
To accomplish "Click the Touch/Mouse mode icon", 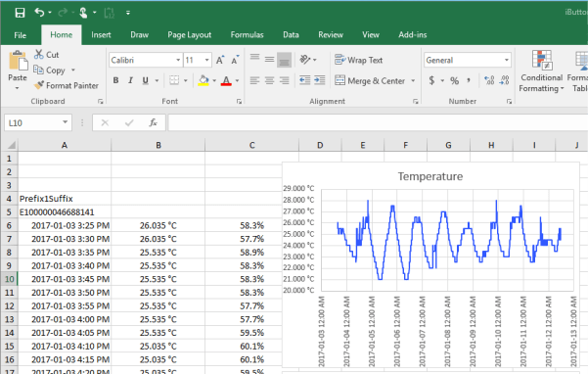I will pos(83,13).
